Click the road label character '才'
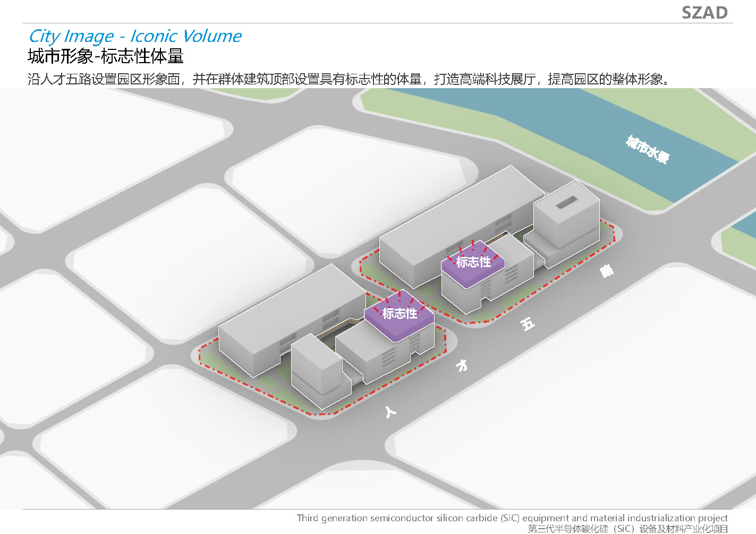The height and width of the screenshot is (534, 756). click(462, 365)
